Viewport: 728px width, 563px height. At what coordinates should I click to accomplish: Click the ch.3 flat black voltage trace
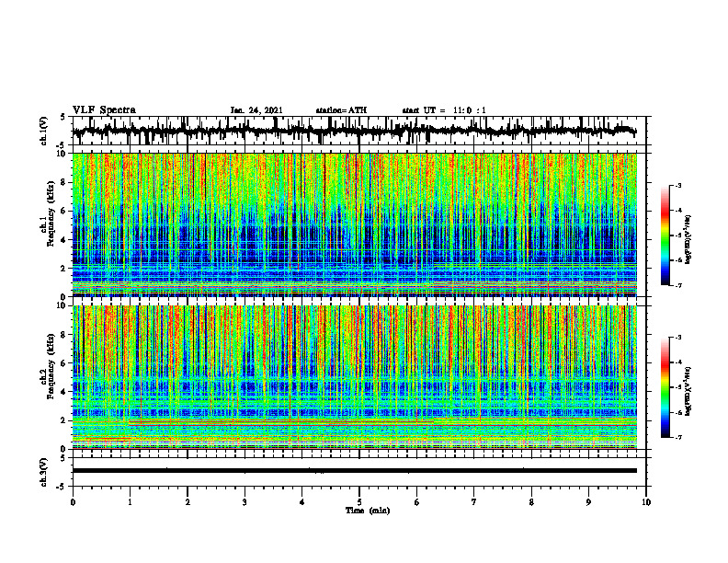[x=354, y=471]
